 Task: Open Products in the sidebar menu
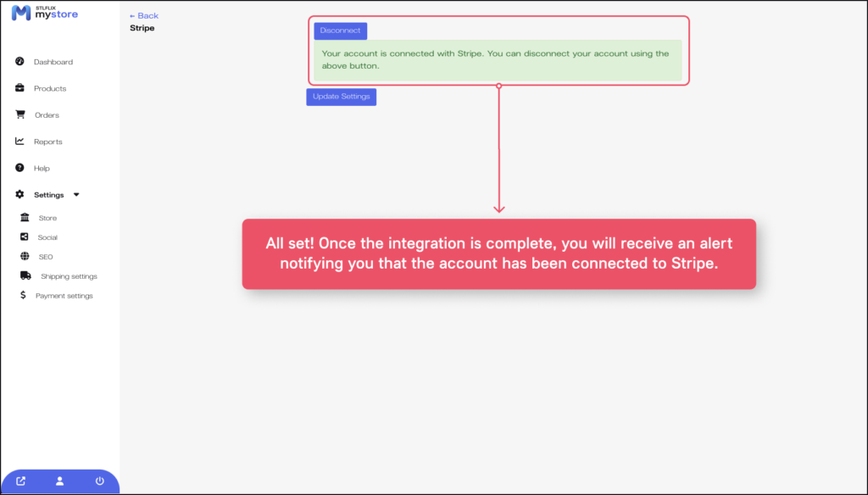49,88
